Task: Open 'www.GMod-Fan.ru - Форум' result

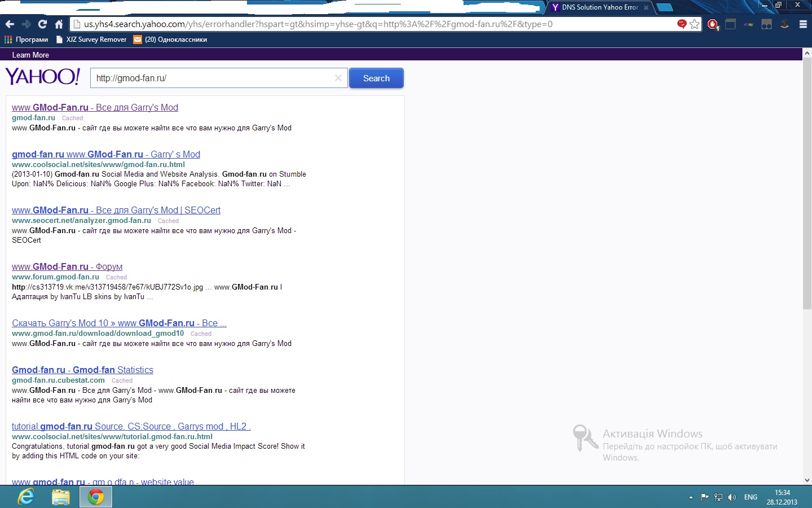Action: 67,266
